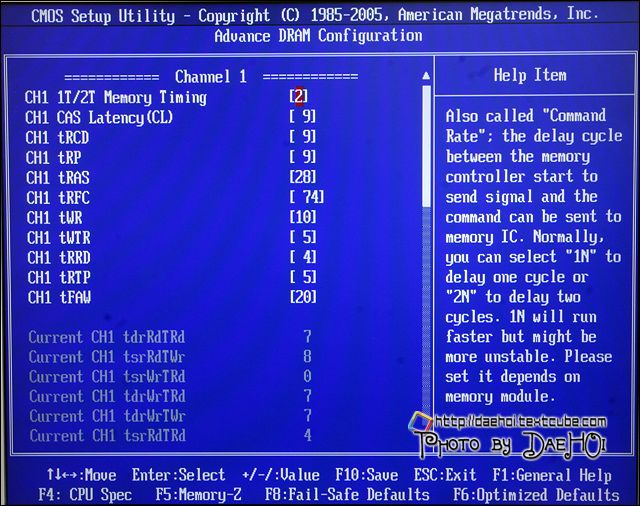
Task: Select the CH1 tWR value [10]
Action: tap(302, 217)
